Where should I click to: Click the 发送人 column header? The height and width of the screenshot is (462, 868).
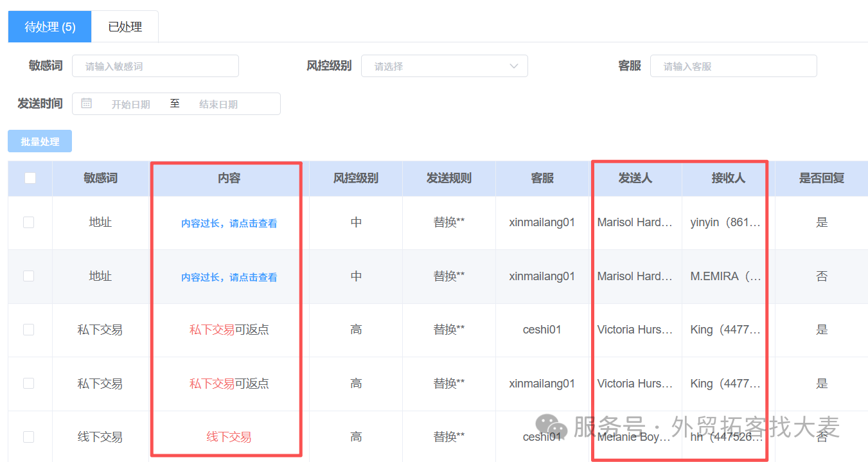(635, 178)
